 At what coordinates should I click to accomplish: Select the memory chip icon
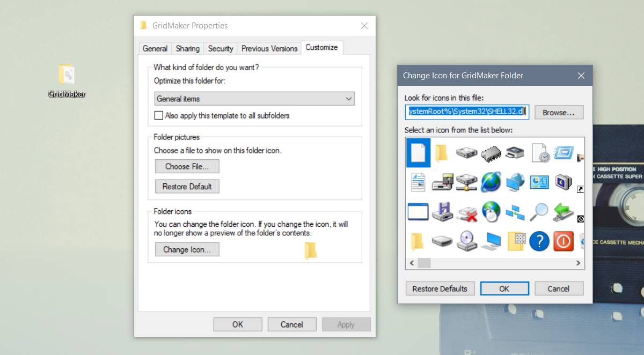click(491, 152)
